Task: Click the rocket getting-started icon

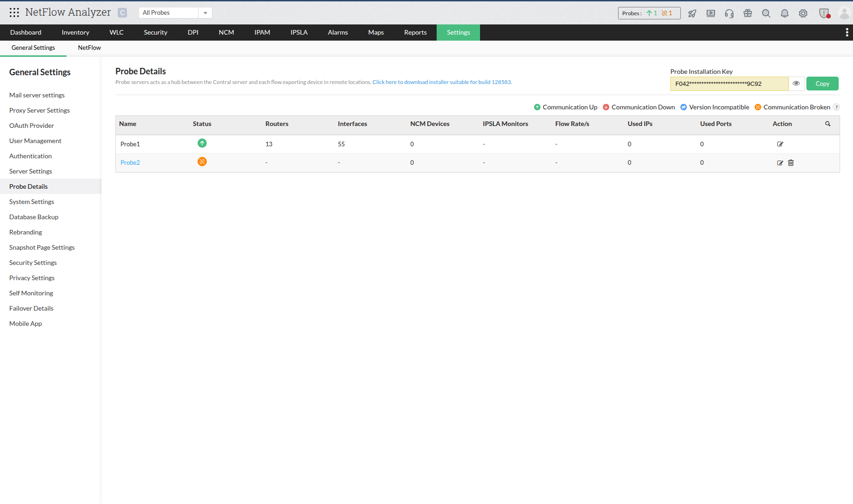Action: pos(692,13)
